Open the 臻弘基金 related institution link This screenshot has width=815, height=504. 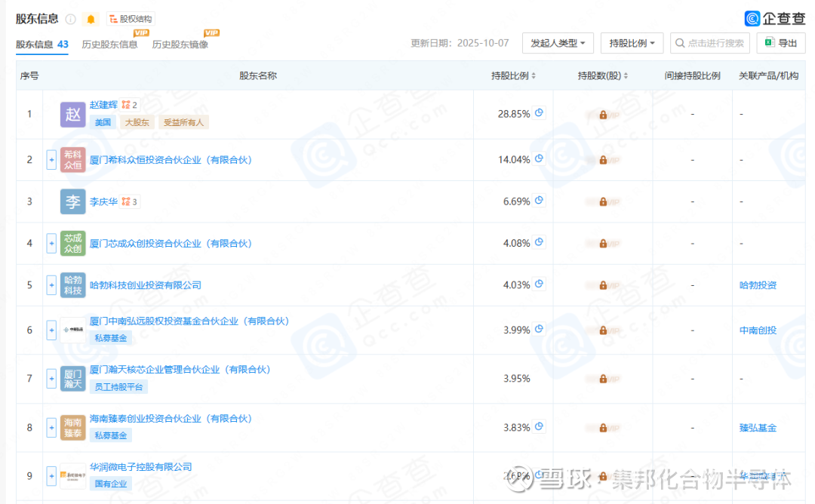pos(758,428)
